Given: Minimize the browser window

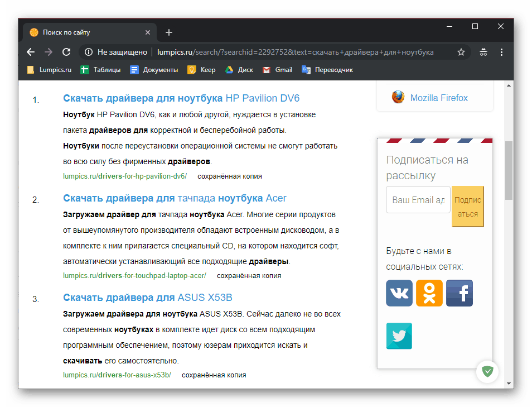Looking at the screenshot, I should click(449, 26).
